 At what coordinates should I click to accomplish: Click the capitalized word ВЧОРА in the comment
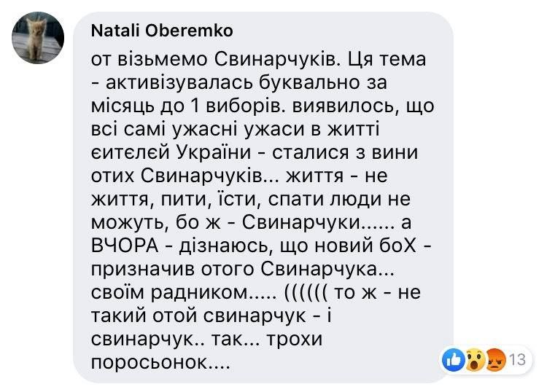tap(125, 246)
